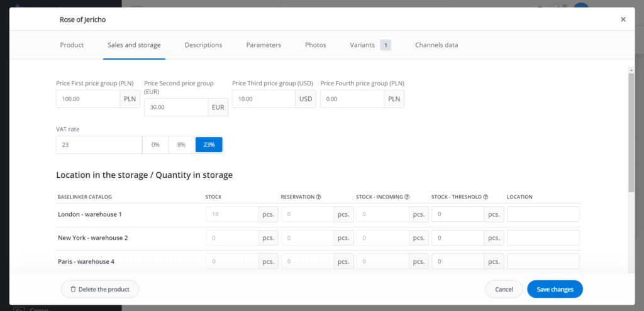Focus the Second price group EUR field
The image size is (644, 311).
[x=176, y=107]
